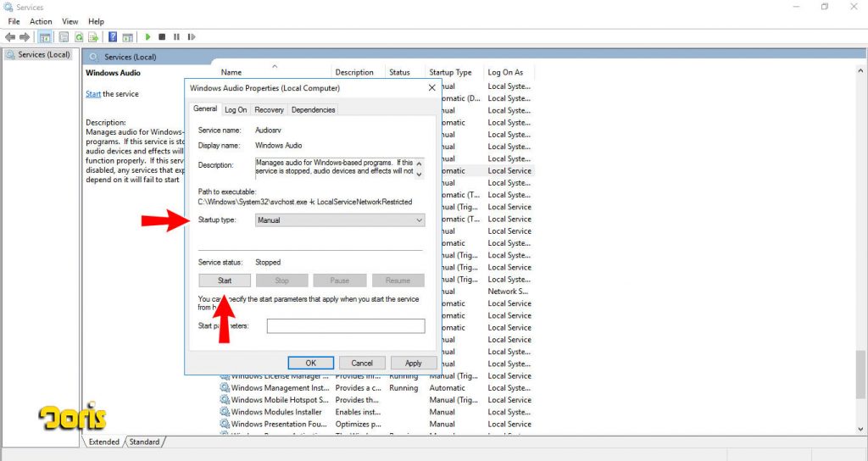The image size is (868, 461).
Task: Click gear icon of Windows Management Inst... row
Action: [224, 388]
